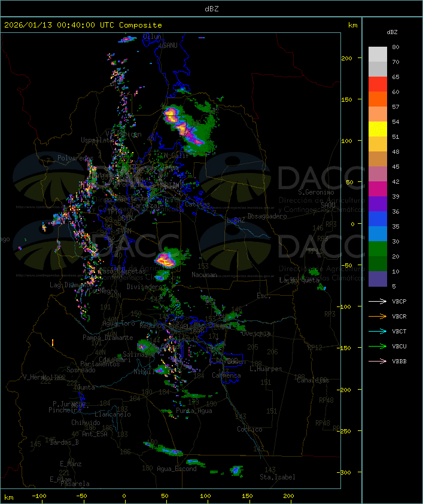423x504 pixels.
Task: Pick the purple 5-10 dBZ legend swatch
Action: pos(378,279)
